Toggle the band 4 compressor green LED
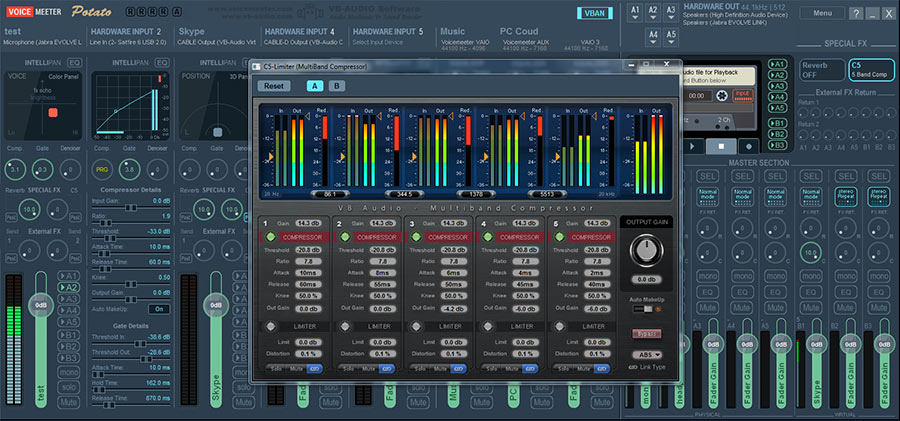The width and height of the screenshot is (900, 421). click(x=487, y=237)
